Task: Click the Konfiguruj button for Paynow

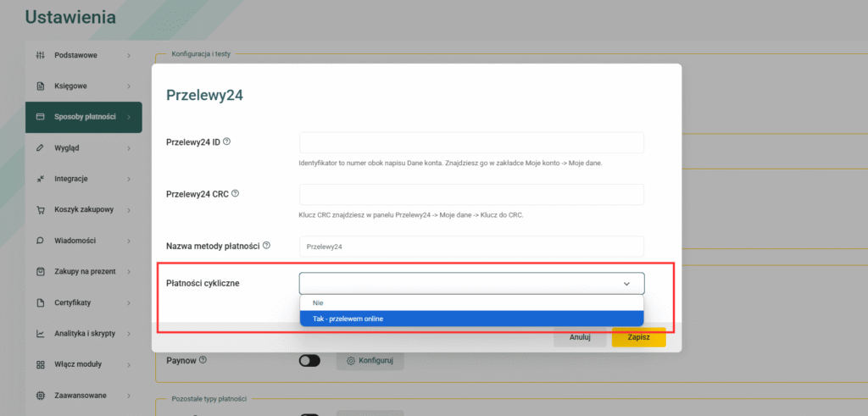Action: (370, 361)
